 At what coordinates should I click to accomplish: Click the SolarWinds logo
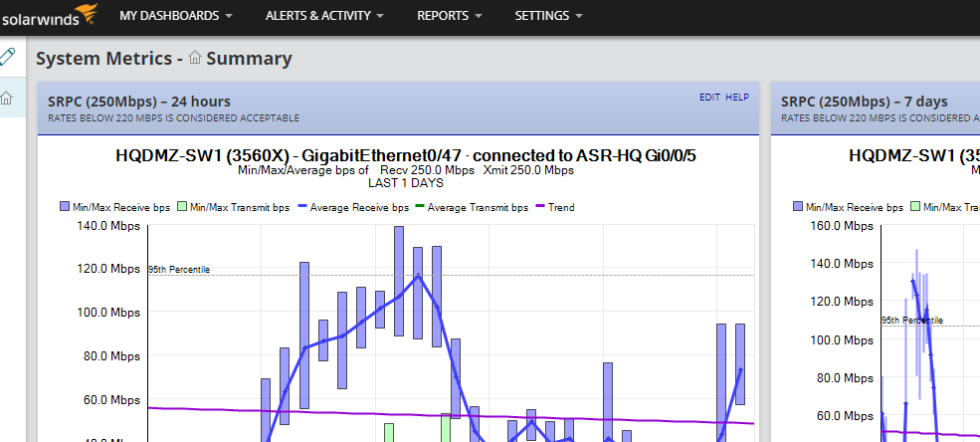point(50,15)
